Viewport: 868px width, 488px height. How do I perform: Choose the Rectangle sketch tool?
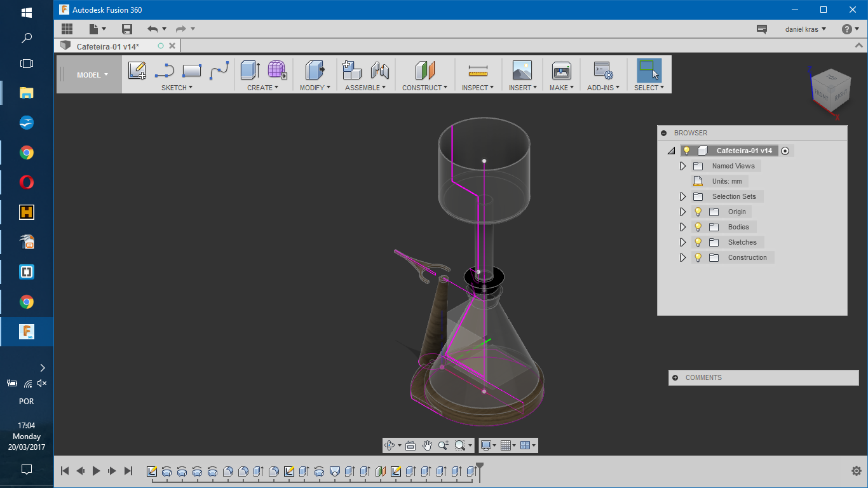point(192,70)
